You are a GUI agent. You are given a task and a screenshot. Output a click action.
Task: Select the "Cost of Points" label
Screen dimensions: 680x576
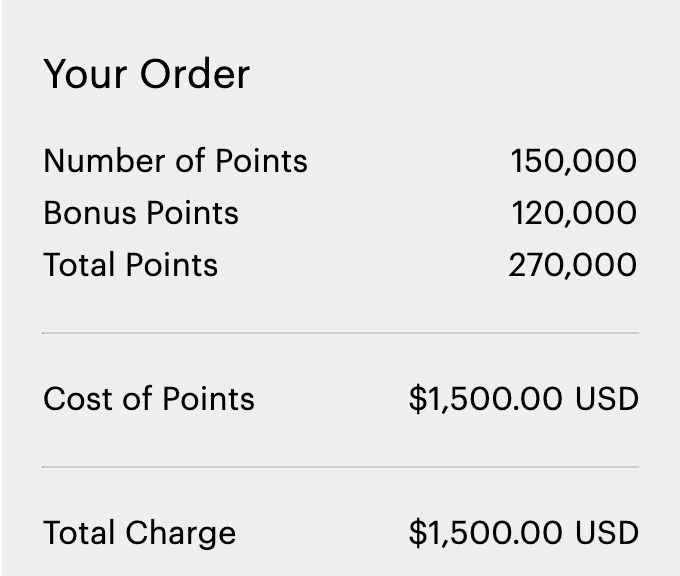click(149, 399)
